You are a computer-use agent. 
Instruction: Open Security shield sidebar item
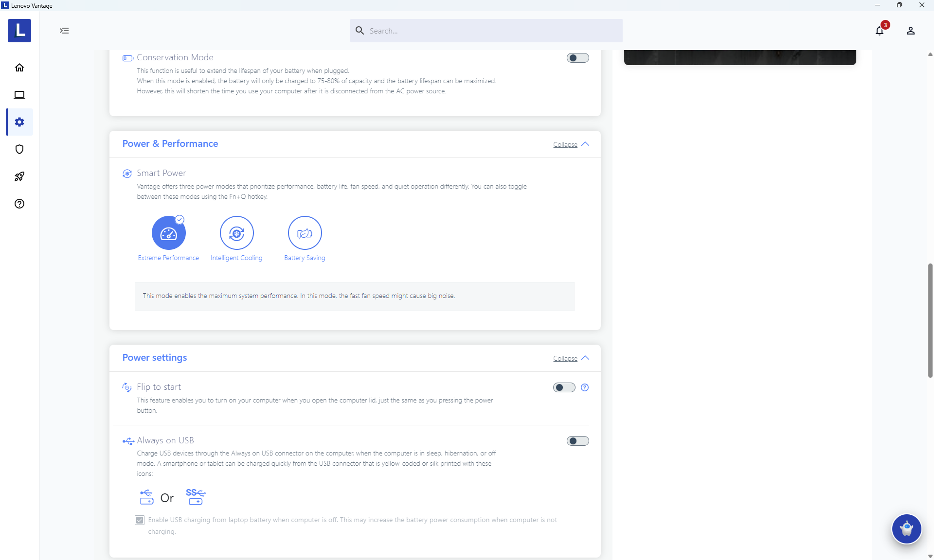pyautogui.click(x=19, y=149)
